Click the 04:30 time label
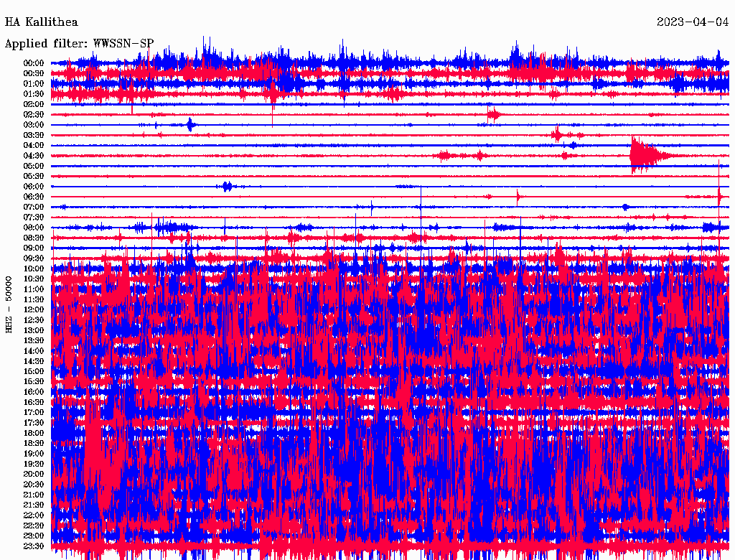This screenshot has width=735, height=560. [34, 156]
